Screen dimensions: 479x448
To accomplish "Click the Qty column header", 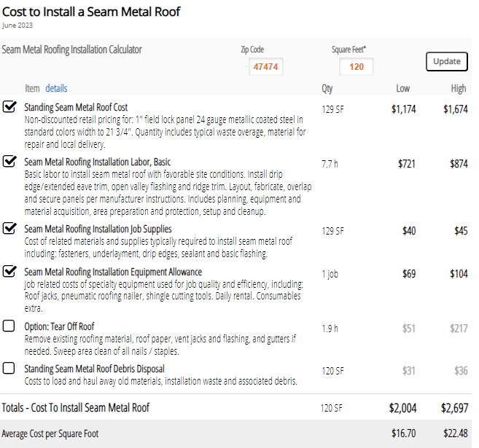I will (x=327, y=88).
